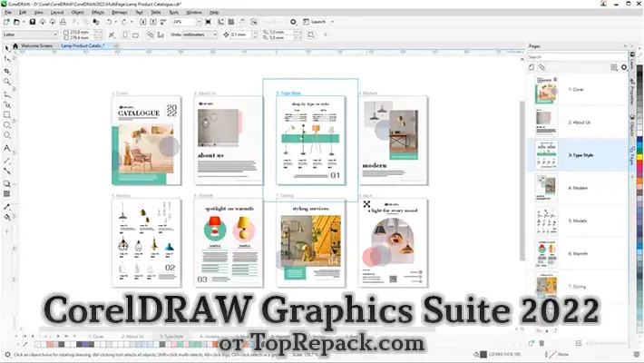Screen dimensions: 644x363
Task: Select the Drop Shadow tool
Action: point(6,183)
